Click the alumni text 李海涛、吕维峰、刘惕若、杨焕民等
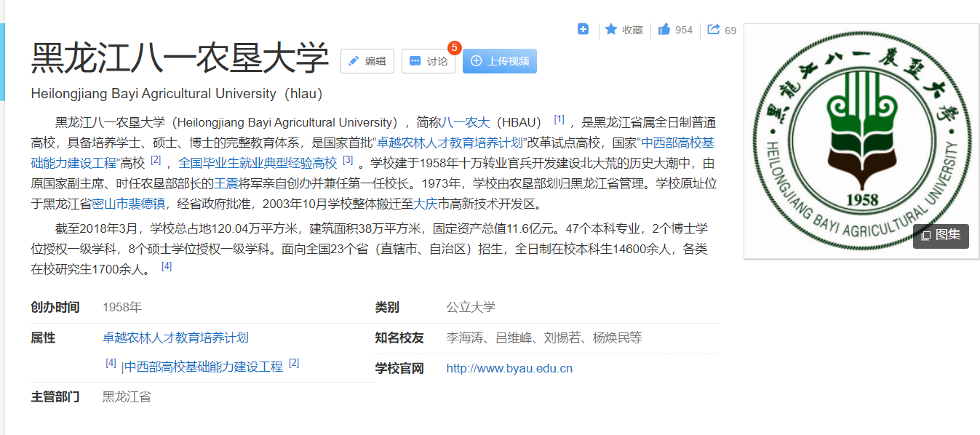The height and width of the screenshot is (435, 980). [x=544, y=338]
